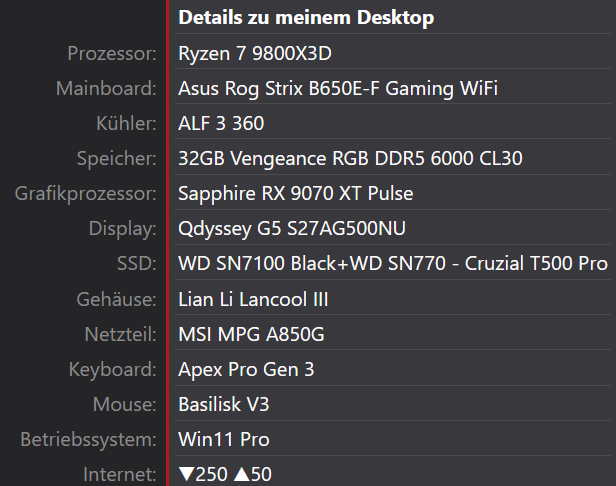This screenshot has width=616, height=486.
Task: Click the download triangle icon before 250
Action: coord(186,474)
